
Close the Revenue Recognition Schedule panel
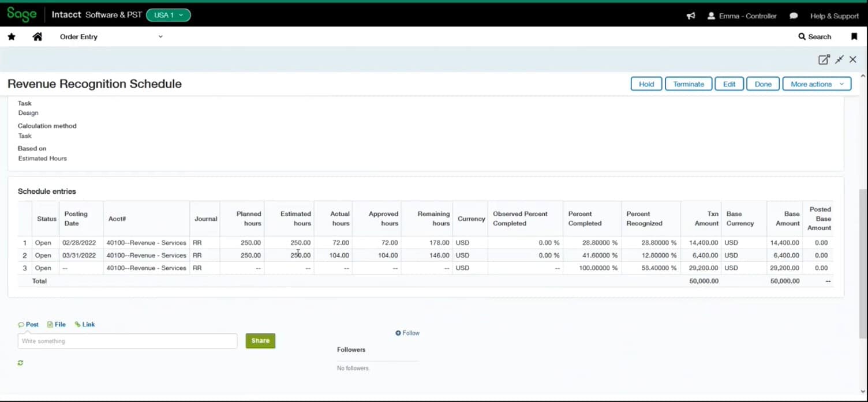tap(853, 59)
